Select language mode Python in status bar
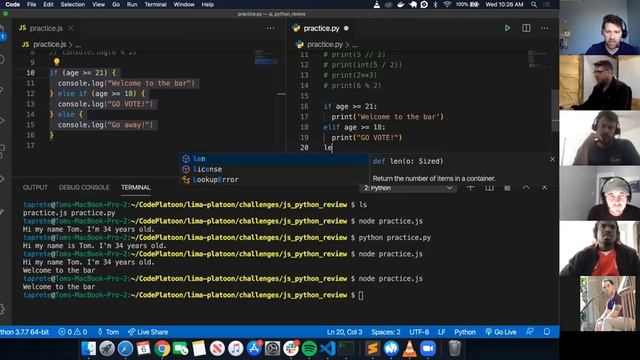Image resolution: width=640 pixels, height=360 pixels. [465, 332]
